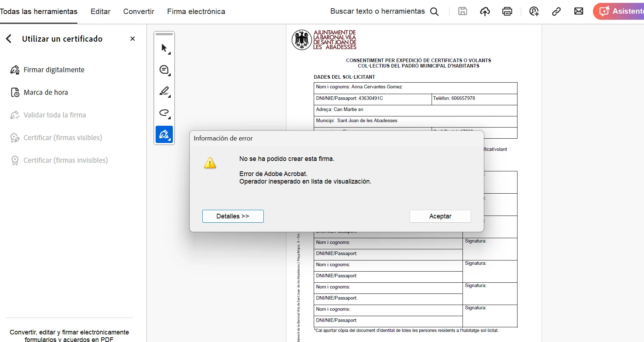Screen dimensions: 644x342
Task: Click Certificar (firmas visibles)
Action: pos(63,138)
